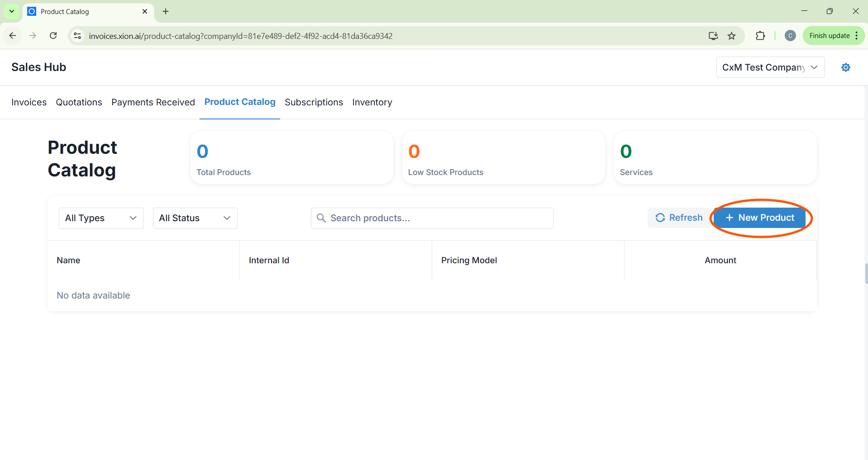This screenshot has width=868, height=460.
Task: Click the New Product button
Action: (x=760, y=218)
